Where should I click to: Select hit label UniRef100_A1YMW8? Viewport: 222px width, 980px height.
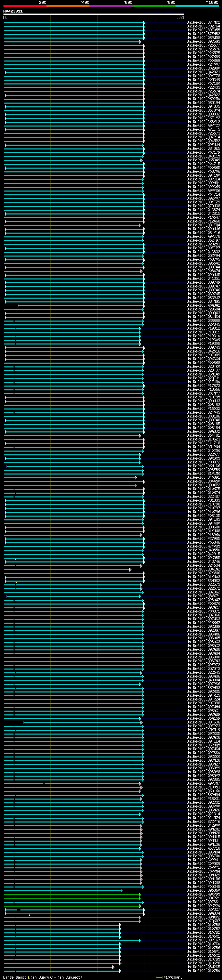tap(203, 531)
